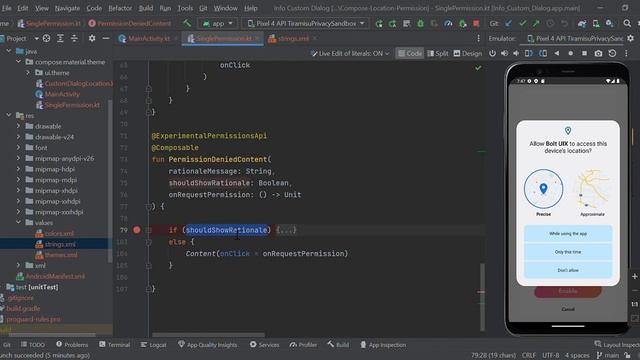Switch editor to Split view mode
Screen dimensions: 640x360
click(438, 53)
